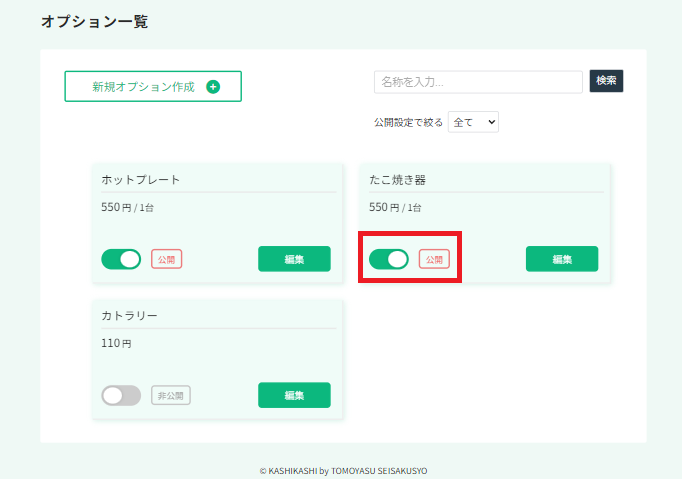682x479 pixels.
Task: Click the 検索 search button
Action: [x=606, y=81]
